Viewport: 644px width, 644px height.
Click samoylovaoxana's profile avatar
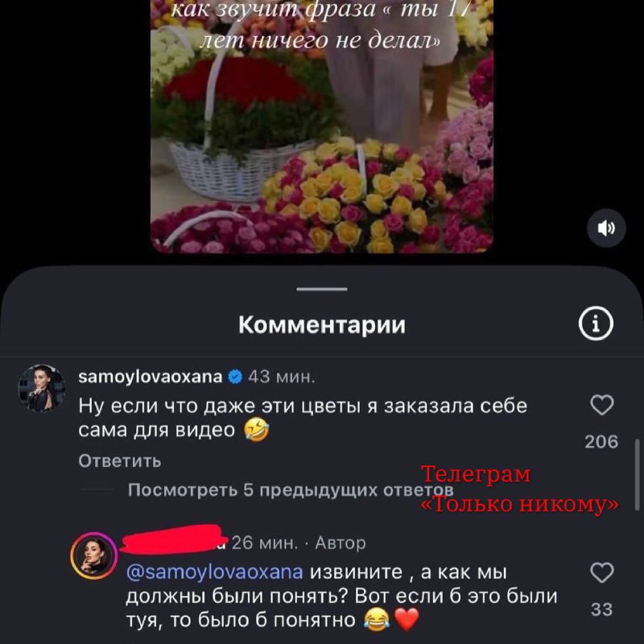42,388
